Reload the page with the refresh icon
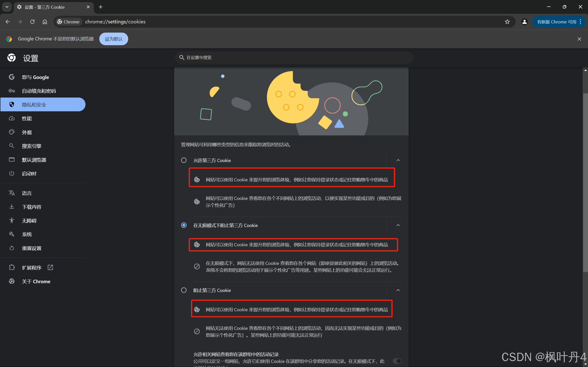The width and height of the screenshot is (588, 367). click(32, 22)
